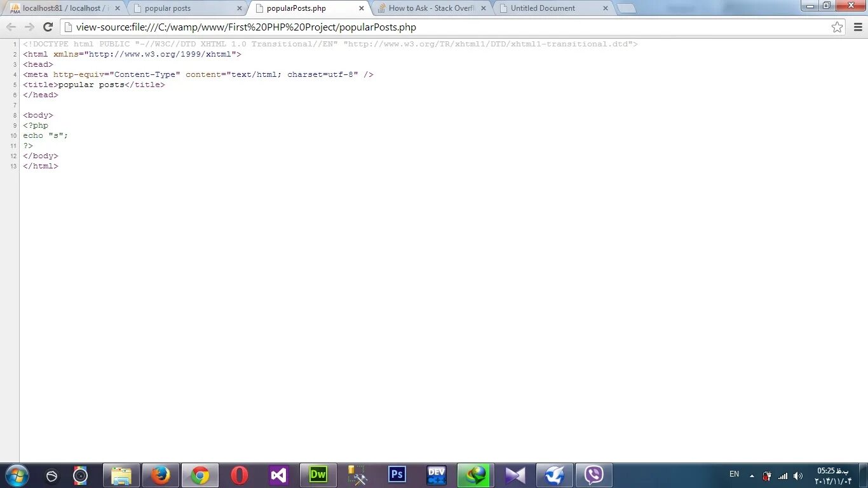Screen dimensions: 868x488
Task: Switch to Chrome in the taskbar
Action: pos(200,475)
